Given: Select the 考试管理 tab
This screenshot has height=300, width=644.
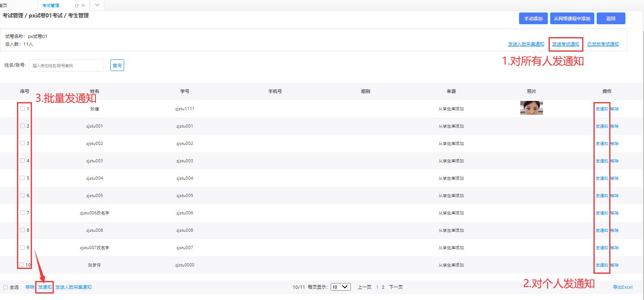Looking at the screenshot, I should tap(51, 6).
